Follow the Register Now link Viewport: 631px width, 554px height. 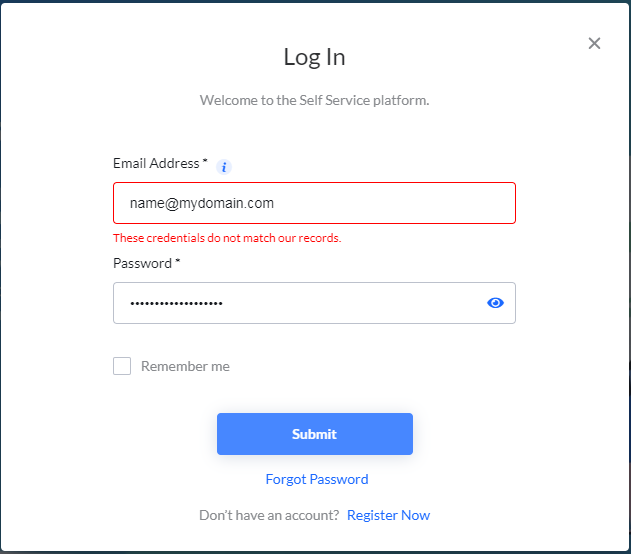click(388, 515)
